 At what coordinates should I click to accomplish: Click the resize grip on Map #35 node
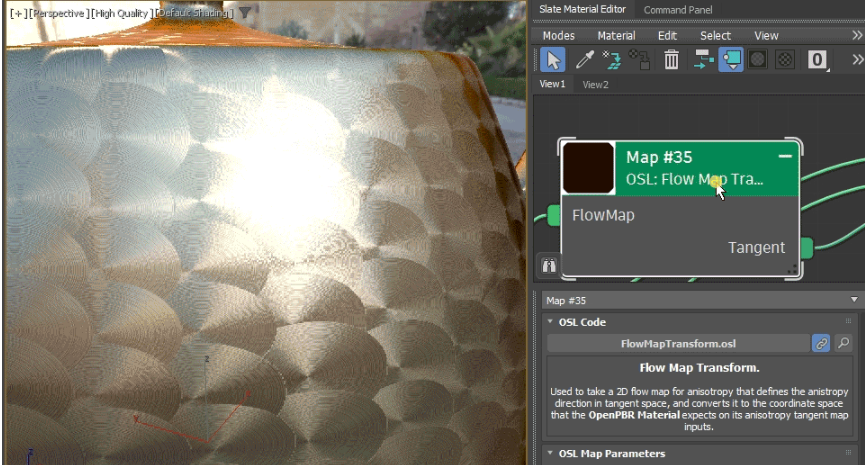pyautogui.click(x=793, y=269)
